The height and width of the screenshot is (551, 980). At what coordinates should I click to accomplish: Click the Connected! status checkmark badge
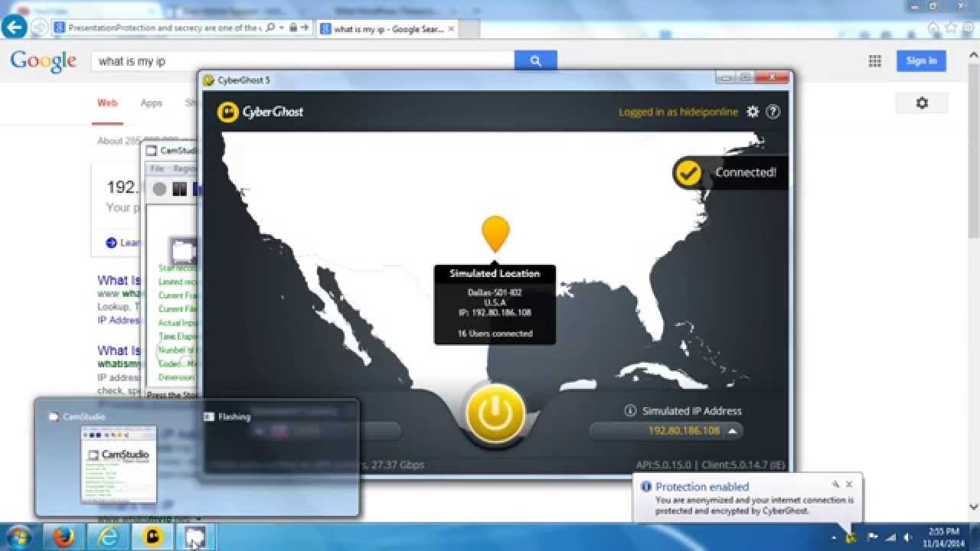(688, 173)
